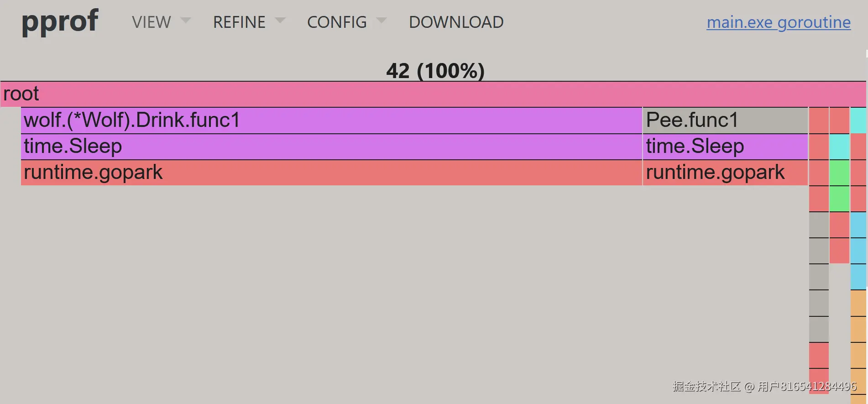Click the pprof logo
868x404 pixels.
(60, 21)
